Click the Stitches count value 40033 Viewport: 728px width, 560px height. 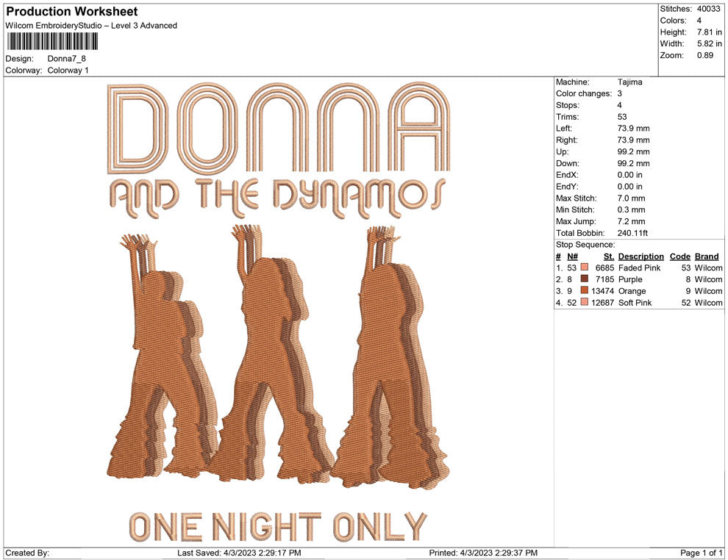click(708, 9)
